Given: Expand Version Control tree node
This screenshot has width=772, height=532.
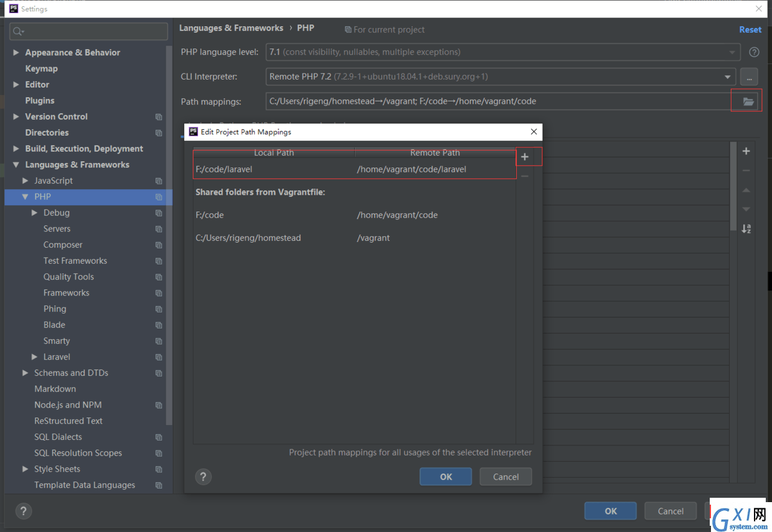Looking at the screenshot, I should pos(16,117).
